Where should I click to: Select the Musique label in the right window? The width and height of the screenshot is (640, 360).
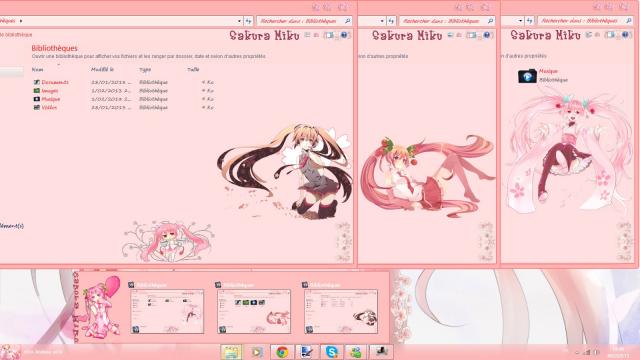coord(548,71)
